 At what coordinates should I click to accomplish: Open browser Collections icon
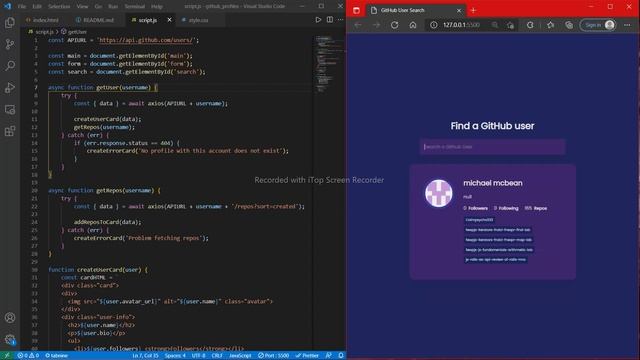click(x=569, y=25)
